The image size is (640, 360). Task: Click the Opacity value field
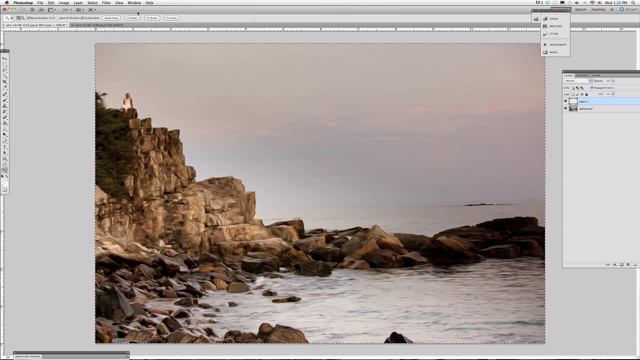(607, 81)
